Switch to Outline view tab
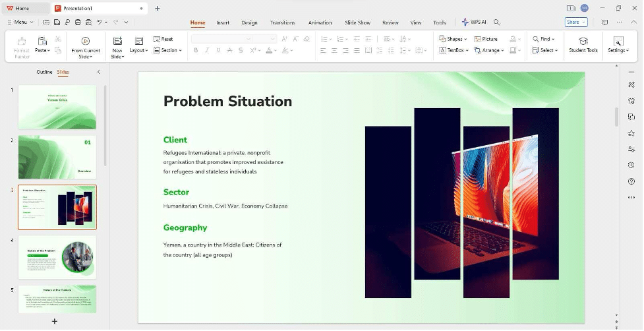The height and width of the screenshot is (331, 644). [x=44, y=72]
